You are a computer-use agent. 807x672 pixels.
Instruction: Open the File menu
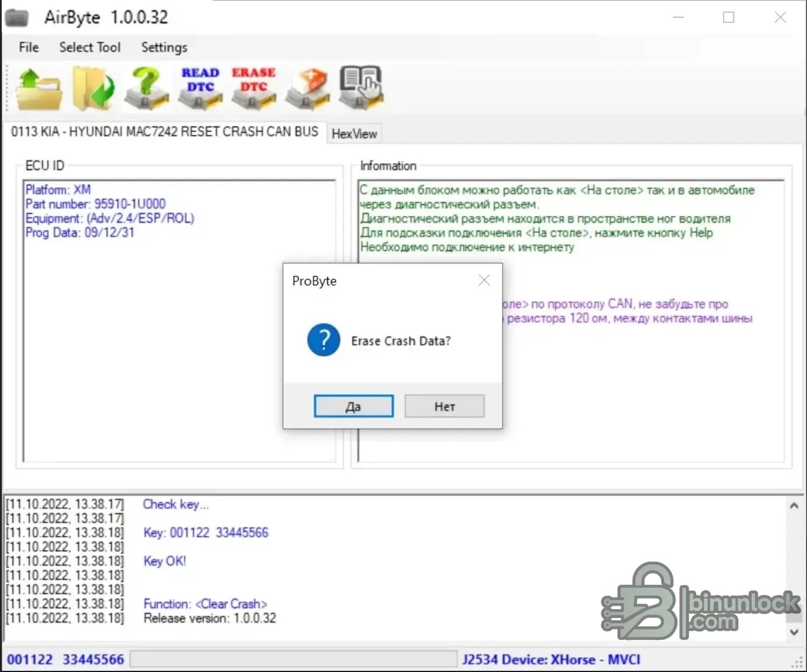[29, 47]
